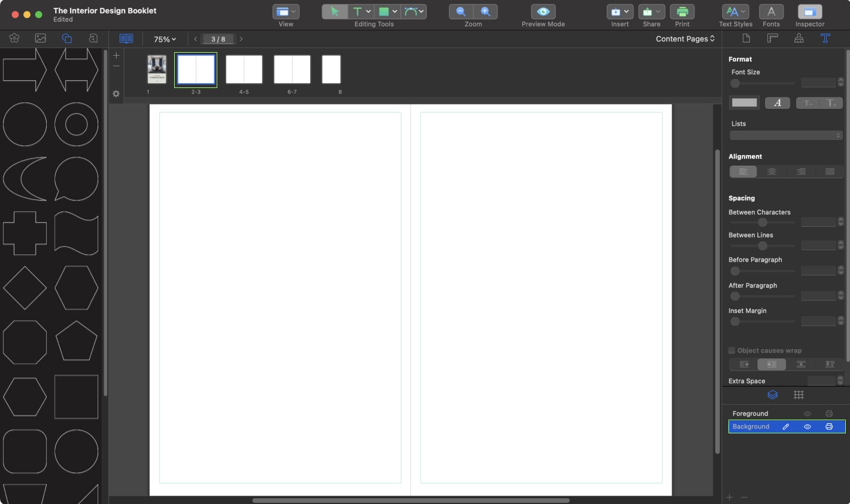
Task: Select the Text tool in Editing Tools
Action: 357,11
